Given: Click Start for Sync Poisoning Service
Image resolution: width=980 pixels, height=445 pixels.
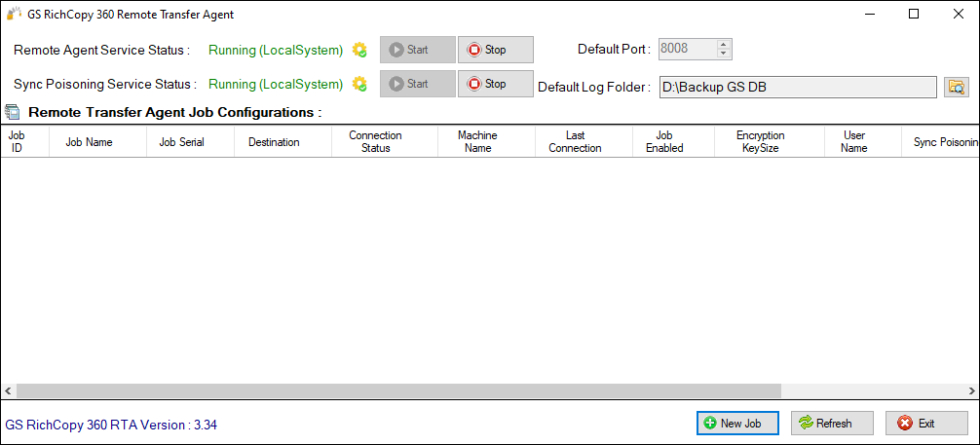Looking at the screenshot, I should [418, 84].
